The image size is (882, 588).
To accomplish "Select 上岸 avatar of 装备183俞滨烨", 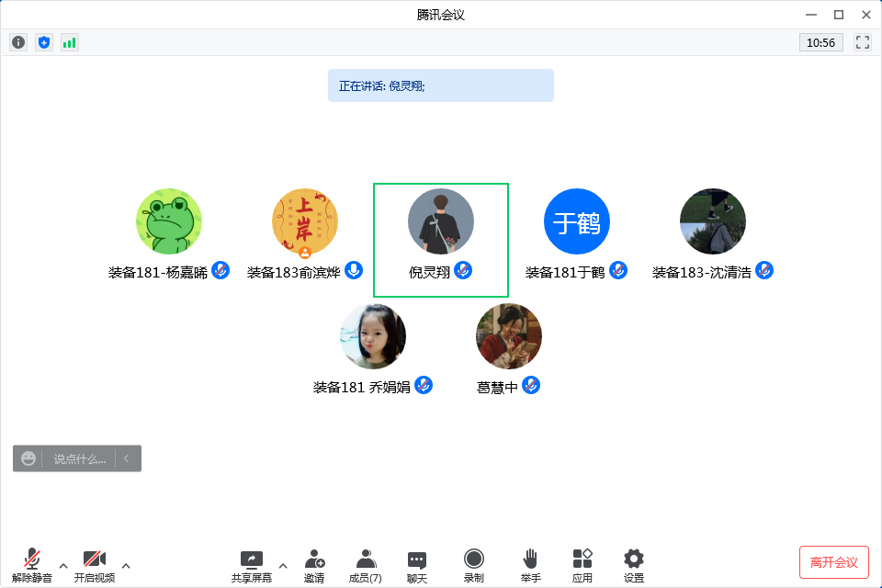I will click(x=305, y=221).
